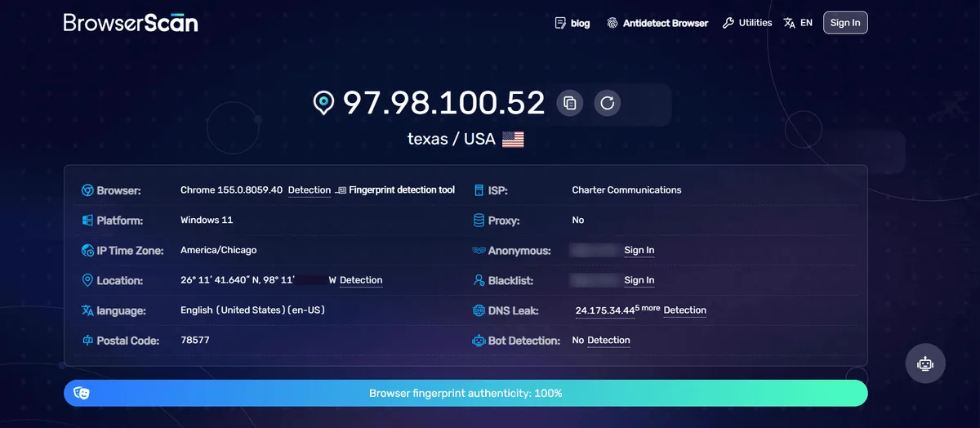980x428 pixels.
Task: Click the theater mask icon on authenticity bar
Action: coord(82,393)
